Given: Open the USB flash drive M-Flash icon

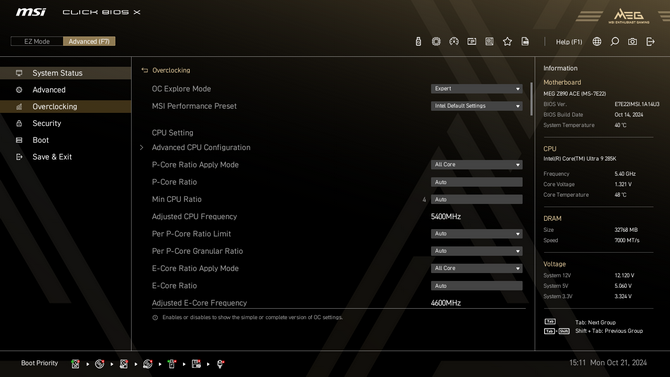Looking at the screenshot, I should [x=418, y=41].
